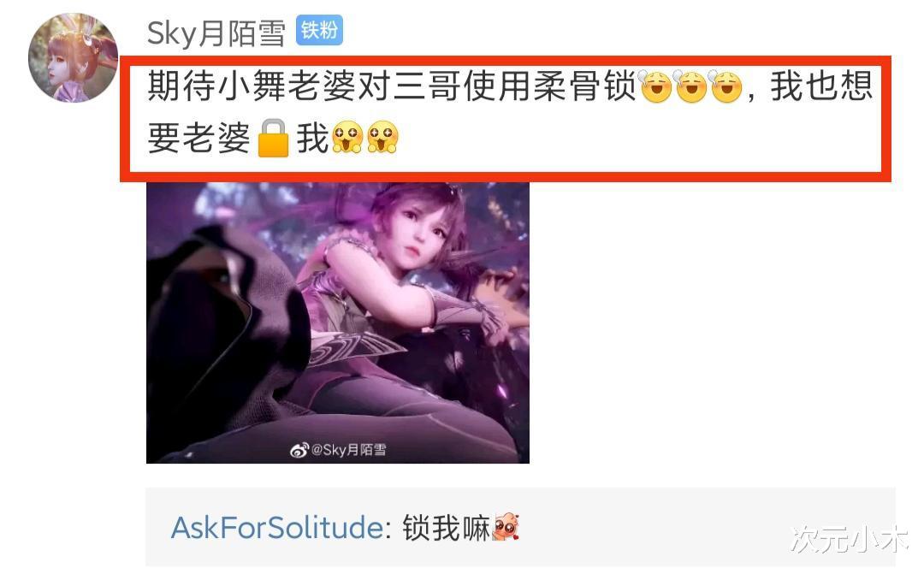Click the 要老婆 text on the second line
Screen dimensions: 924x574
click(199, 138)
